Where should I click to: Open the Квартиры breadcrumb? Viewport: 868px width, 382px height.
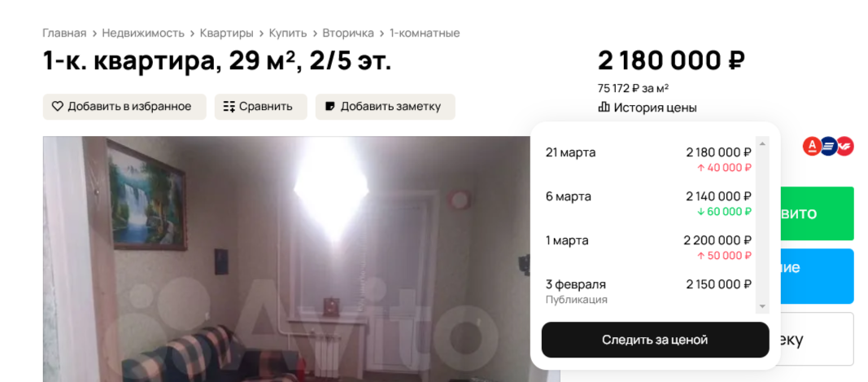tap(226, 33)
